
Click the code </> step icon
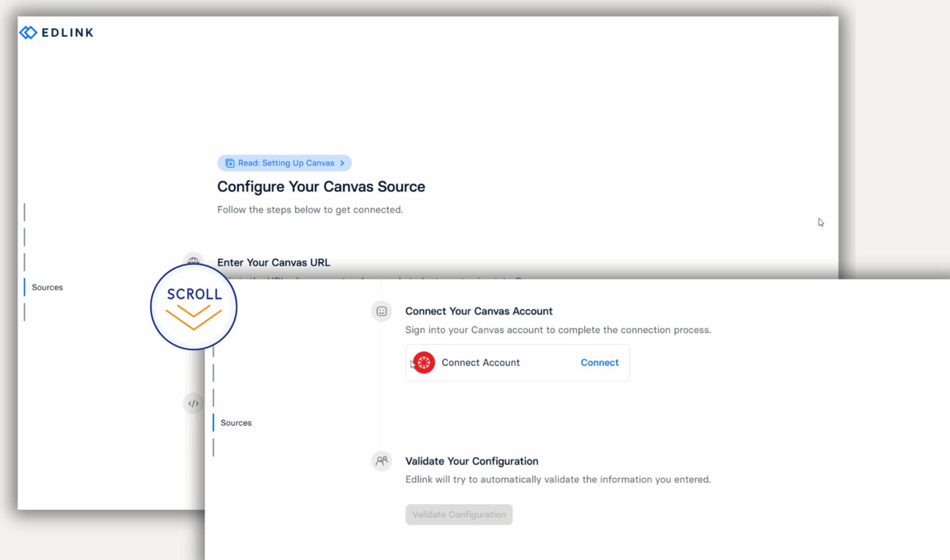point(193,403)
